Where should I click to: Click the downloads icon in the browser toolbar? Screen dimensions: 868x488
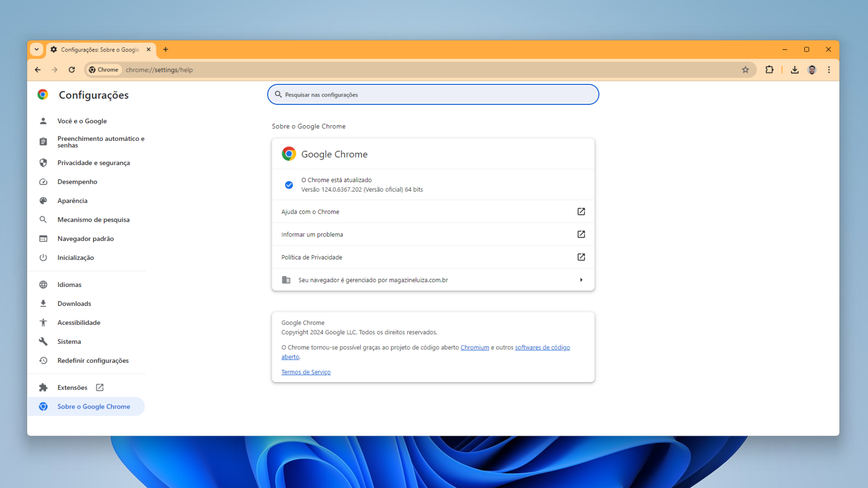pos(794,70)
